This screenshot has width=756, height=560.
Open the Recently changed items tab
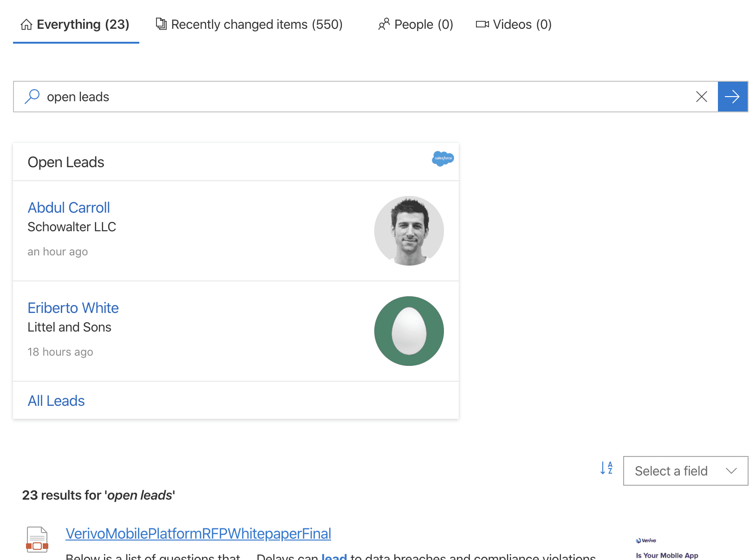tap(249, 24)
